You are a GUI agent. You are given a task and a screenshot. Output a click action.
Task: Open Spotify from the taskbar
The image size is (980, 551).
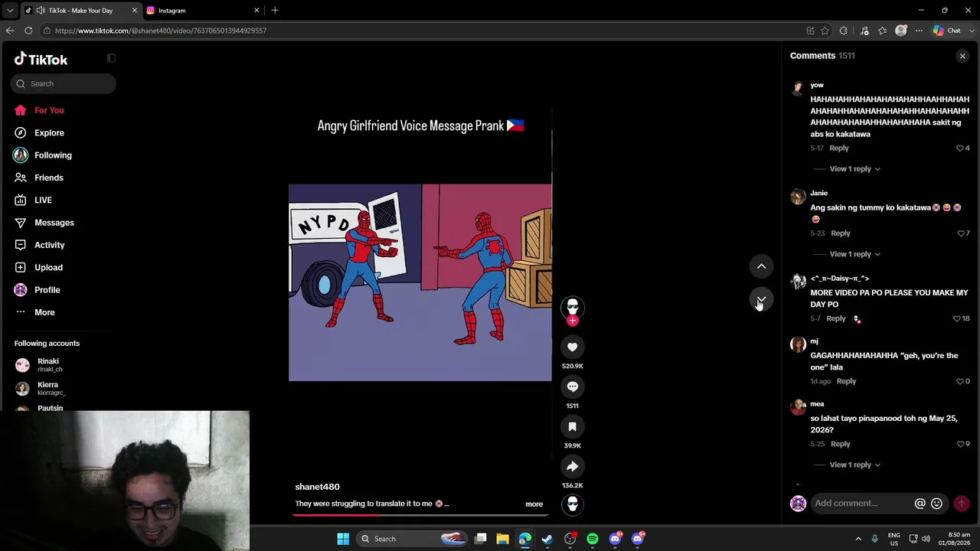pyautogui.click(x=593, y=539)
